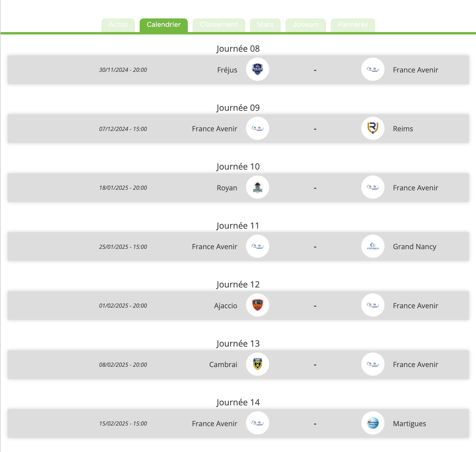Image resolution: width=476 pixels, height=452 pixels.
Task: Click the Cambrai club logo
Action: pyautogui.click(x=258, y=364)
